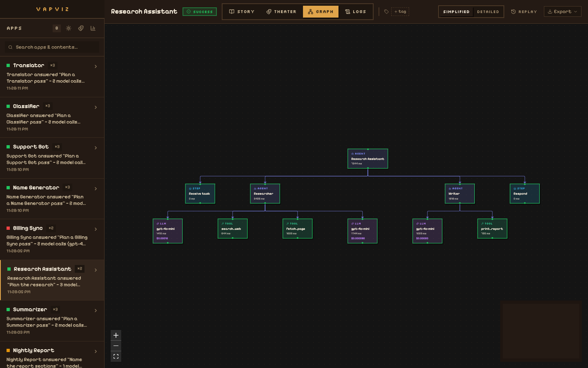Image resolution: width=588 pixels, height=368 pixels.
Task: Select the Graph tab
Action: (321, 11)
